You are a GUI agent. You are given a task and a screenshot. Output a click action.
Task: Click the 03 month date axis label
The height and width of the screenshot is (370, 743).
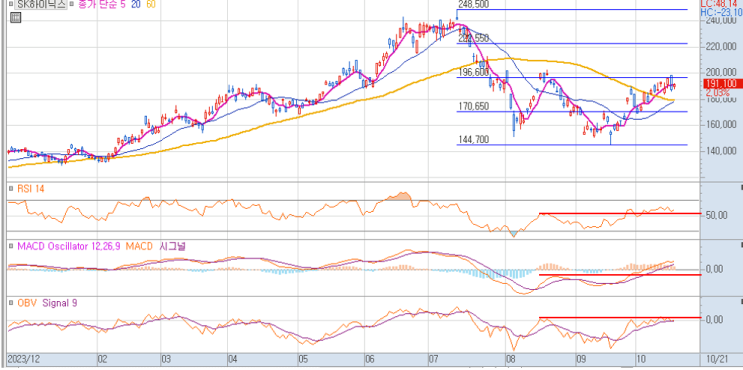(x=166, y=359)
